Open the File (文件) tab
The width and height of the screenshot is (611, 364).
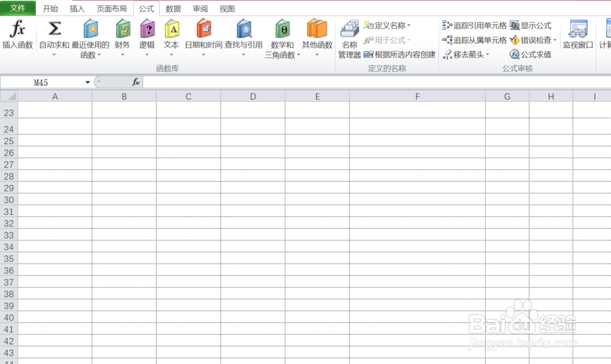pyautogui.click(x=18, y=8)
